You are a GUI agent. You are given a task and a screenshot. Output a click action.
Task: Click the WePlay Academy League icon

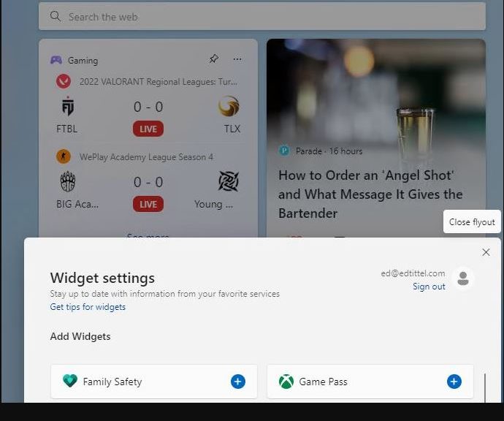(x=64, y=156)
